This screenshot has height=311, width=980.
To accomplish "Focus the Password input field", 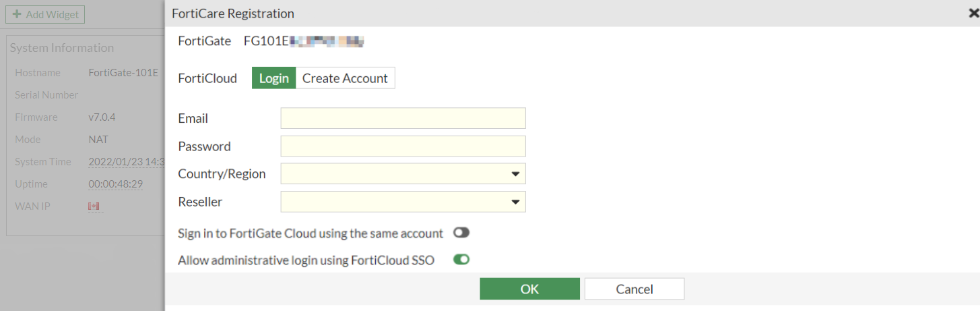I will pyautogui.click(x=403, y=146).
